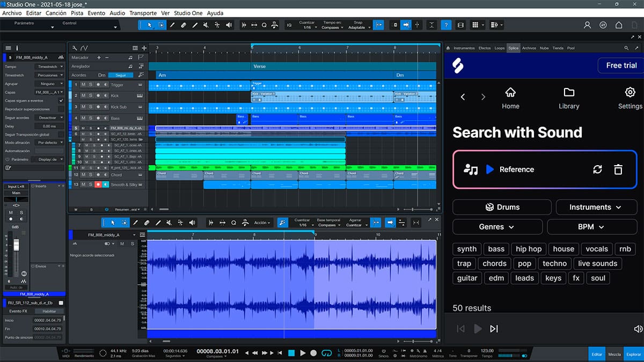644x362 pixels.
Task: Open Seguir acordes Desactivar dropdown
Action: coord(49,117)
